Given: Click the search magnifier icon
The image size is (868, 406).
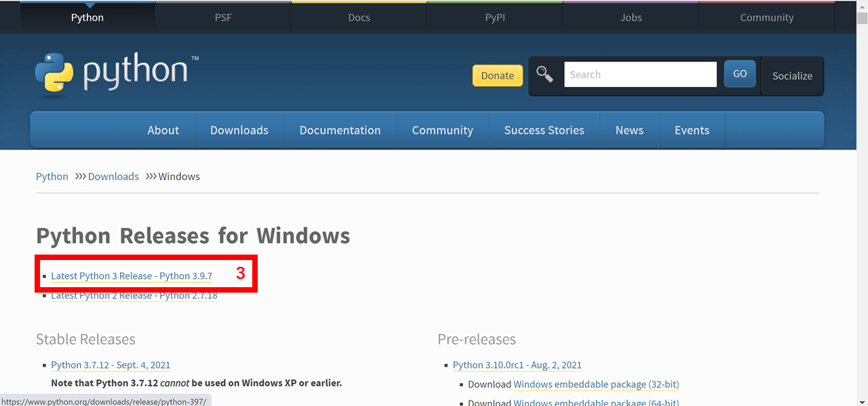Looking at the screenshot, I should [x=545, y=74].
